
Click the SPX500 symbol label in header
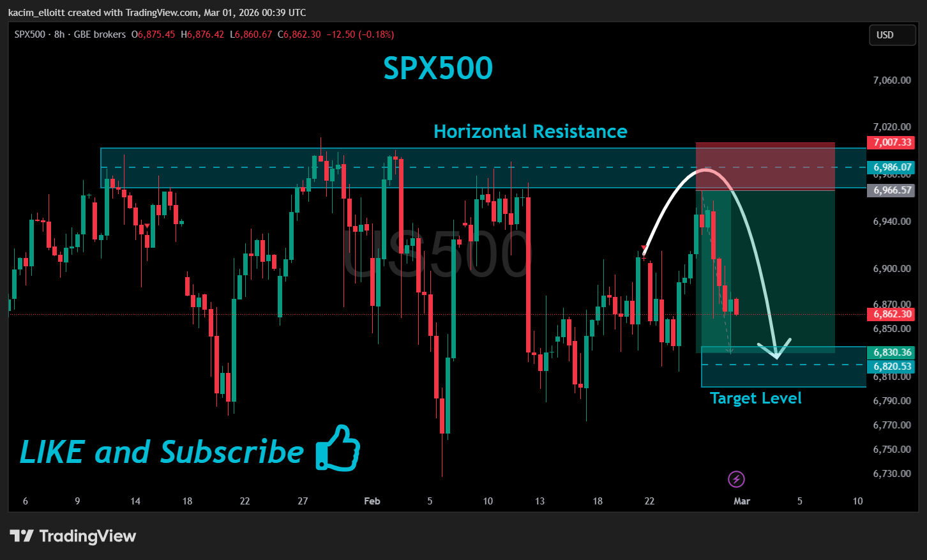(x=30, y=34)
